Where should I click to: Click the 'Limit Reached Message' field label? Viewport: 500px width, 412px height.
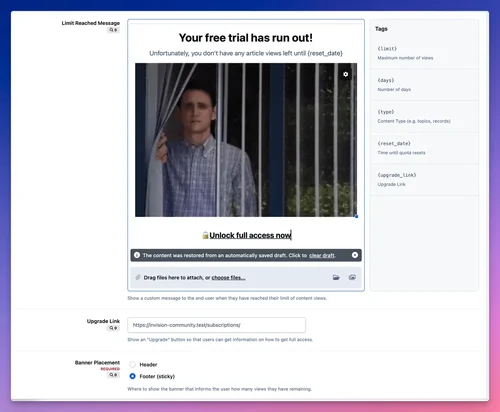coord(91,23)
